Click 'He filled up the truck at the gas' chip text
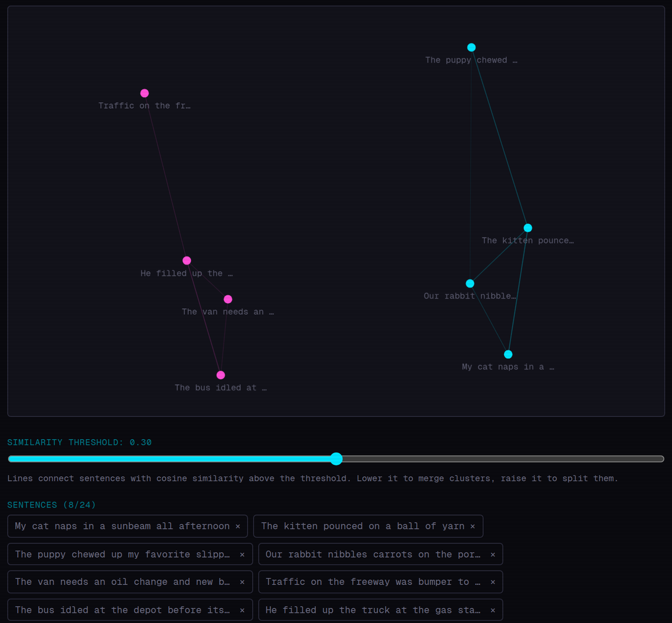The image size is (672, 623). coord(373,610)
